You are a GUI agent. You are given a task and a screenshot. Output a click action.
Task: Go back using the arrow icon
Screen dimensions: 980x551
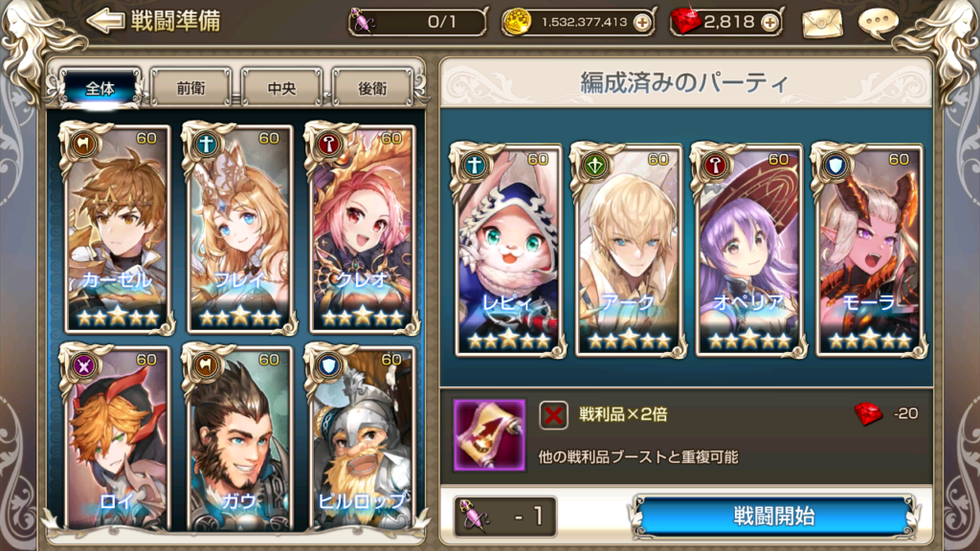click(105, 21)
